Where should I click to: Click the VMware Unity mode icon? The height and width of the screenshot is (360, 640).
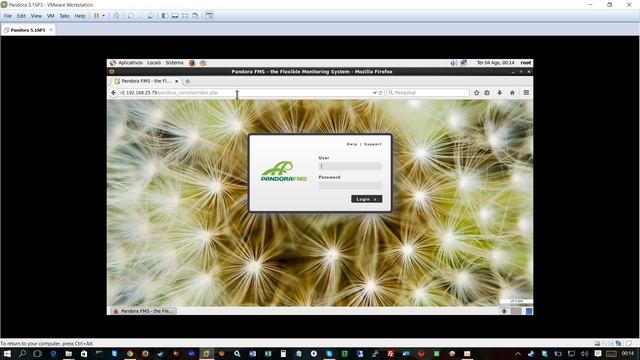click(x=195, y=16)
